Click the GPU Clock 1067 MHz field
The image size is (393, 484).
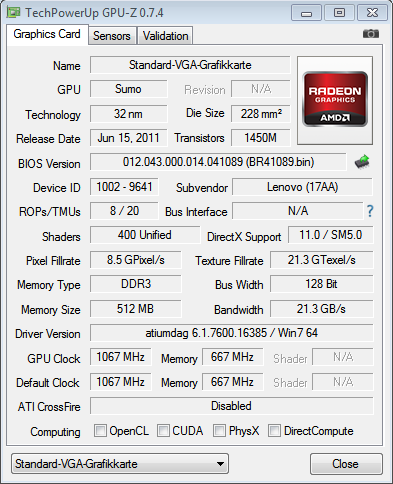[x=120, y=357]
